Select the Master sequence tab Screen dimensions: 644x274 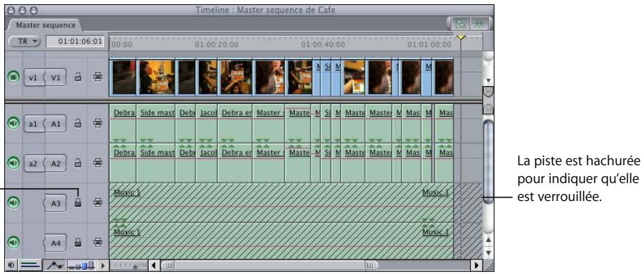pos(45,25)
